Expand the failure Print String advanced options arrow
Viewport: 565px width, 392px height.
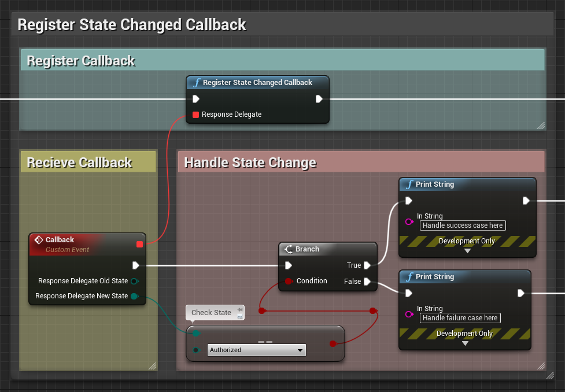(x=465, y=343)
